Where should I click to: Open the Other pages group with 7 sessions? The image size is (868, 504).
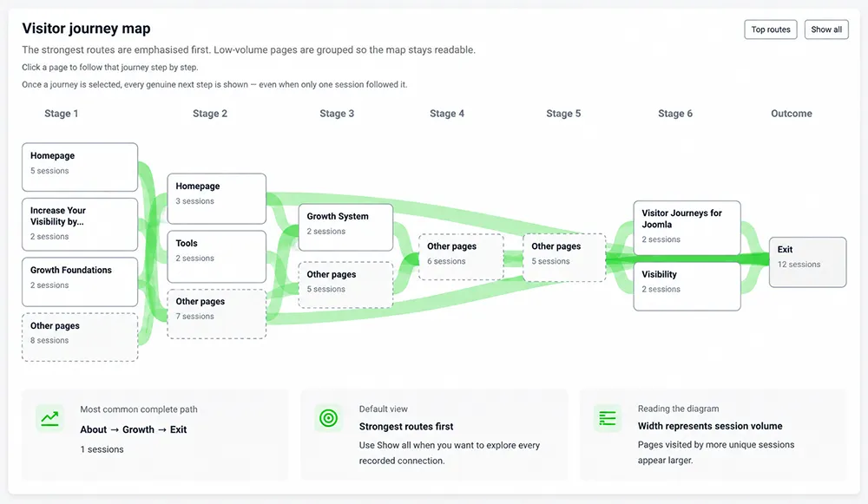(x=217, y=314)
